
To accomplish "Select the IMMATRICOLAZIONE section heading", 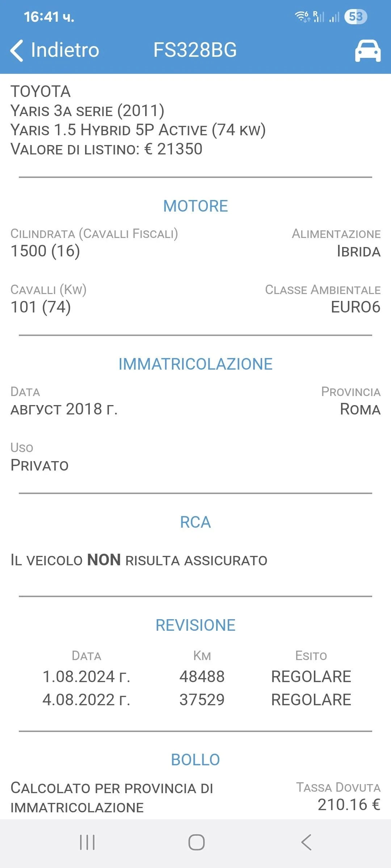I will (x=195, y=364).
